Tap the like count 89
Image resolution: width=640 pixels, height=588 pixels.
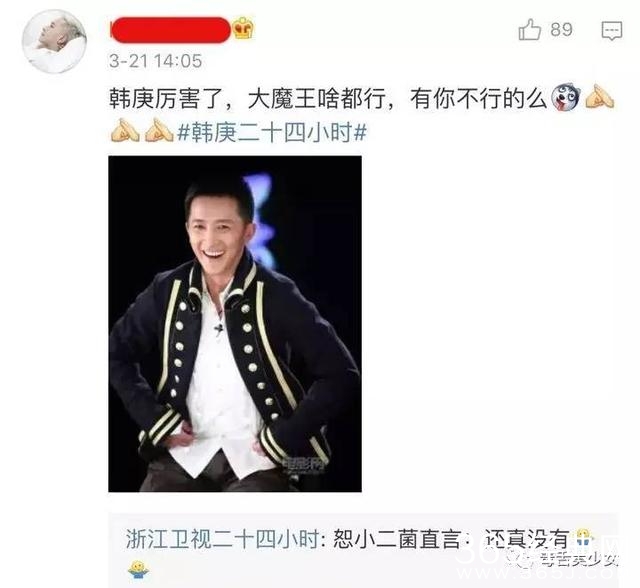[x=561, y=30]
